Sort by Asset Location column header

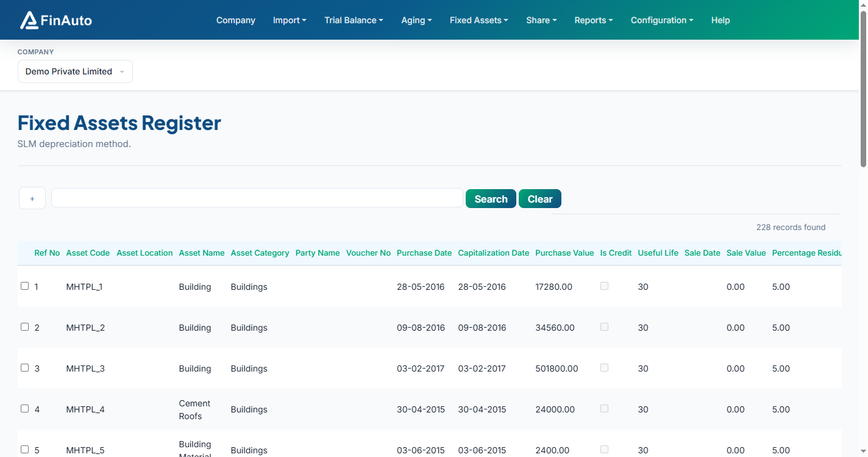(144, 253)
